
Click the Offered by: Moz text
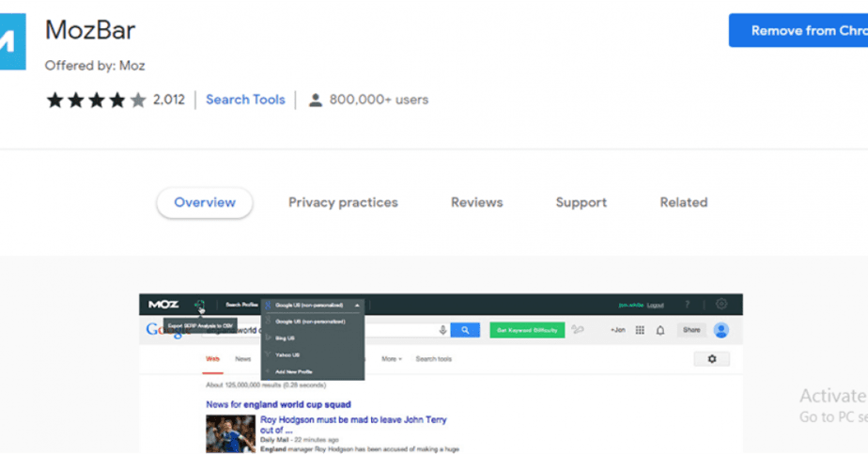95,66
